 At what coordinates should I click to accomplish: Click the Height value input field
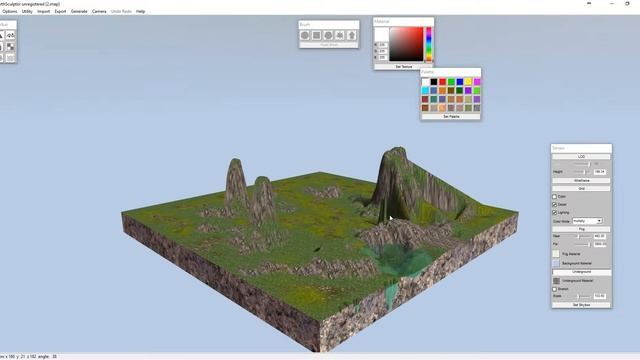[x=600, y=172]
